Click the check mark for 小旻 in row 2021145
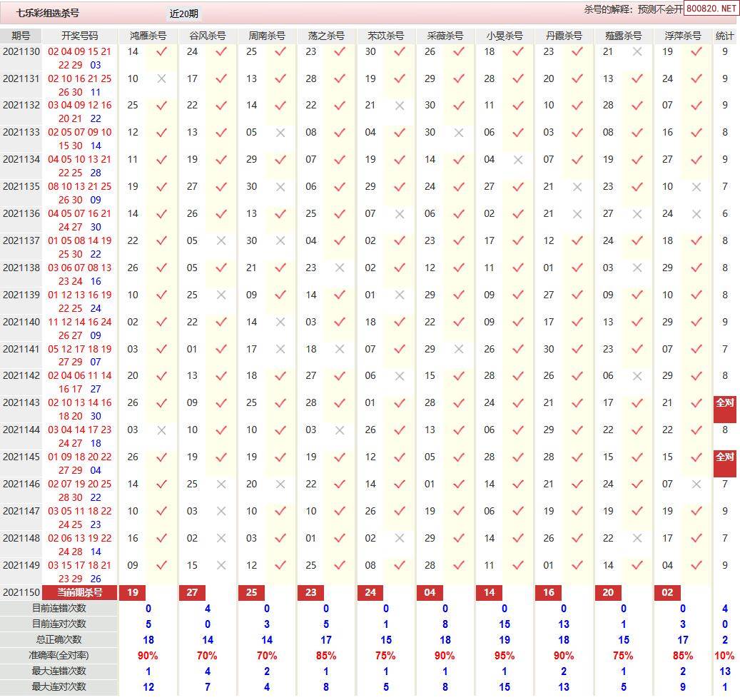This screenshot has width=740, height=700. (x=518, y=457)
